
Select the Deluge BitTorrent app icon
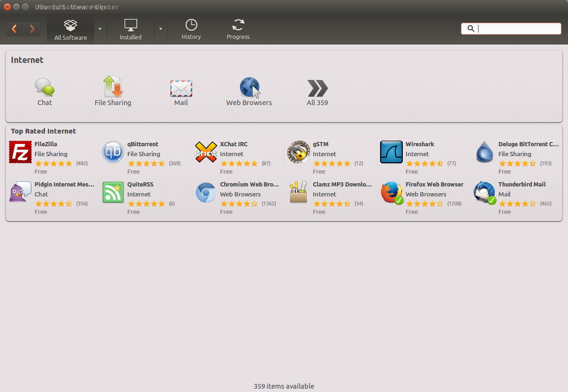point(484,152)
